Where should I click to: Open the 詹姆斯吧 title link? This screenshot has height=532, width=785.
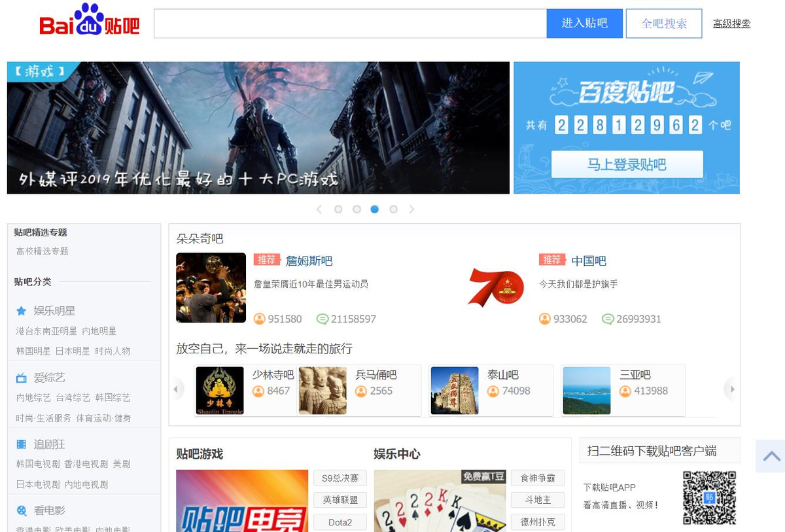click(x=309, y=261)
